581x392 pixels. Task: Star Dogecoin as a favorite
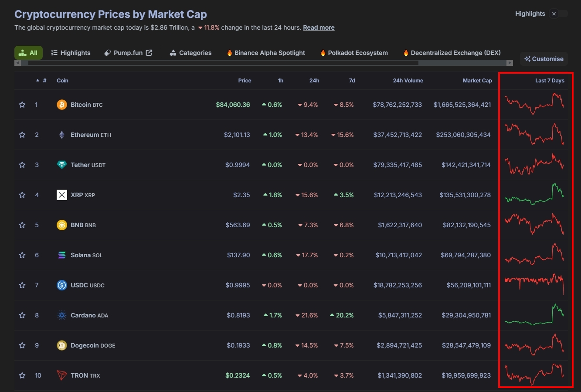point(22,345)
